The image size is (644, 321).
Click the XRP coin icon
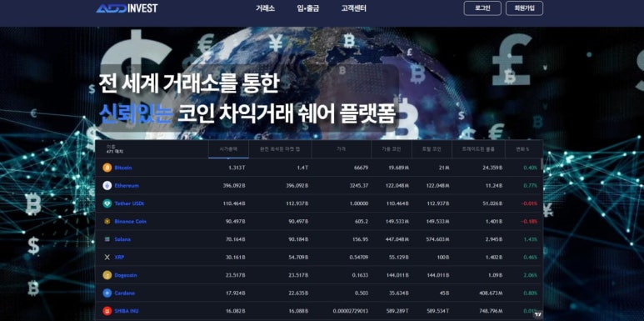click(107, 257)
